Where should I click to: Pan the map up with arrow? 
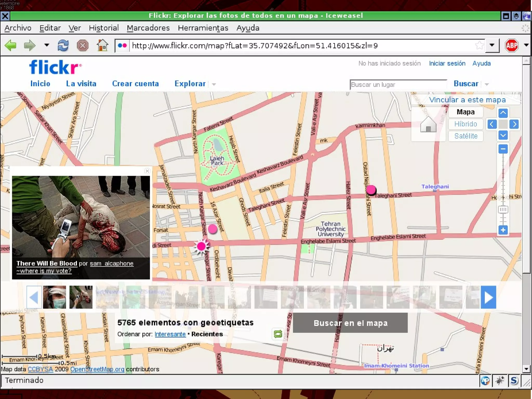[503, 113]
